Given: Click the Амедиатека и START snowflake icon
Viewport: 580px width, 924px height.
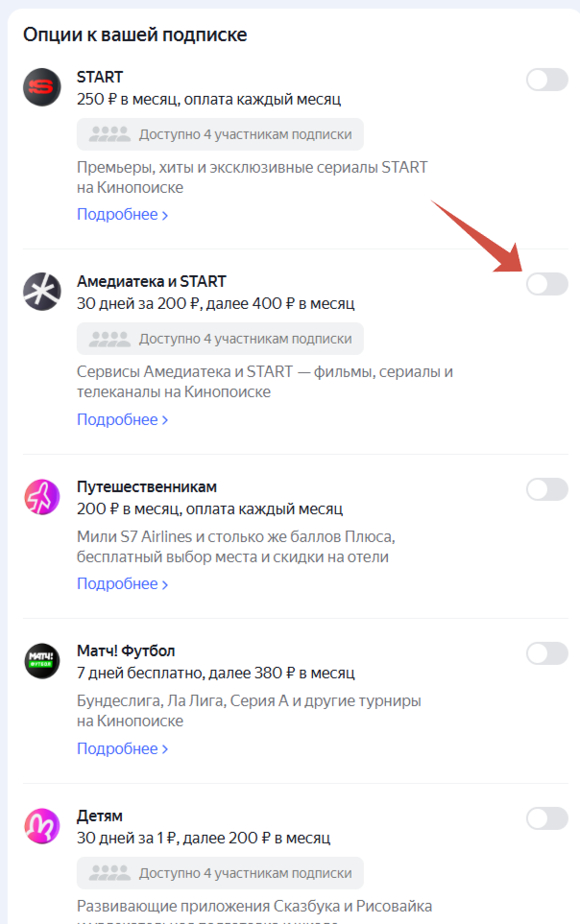Looking at the screenshot, I should [42, 292].
